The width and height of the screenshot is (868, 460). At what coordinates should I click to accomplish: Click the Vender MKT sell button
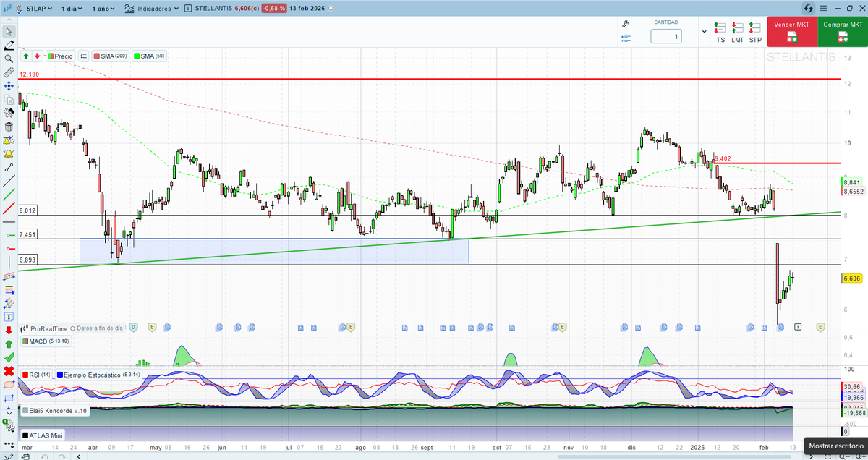coord(791,31)
